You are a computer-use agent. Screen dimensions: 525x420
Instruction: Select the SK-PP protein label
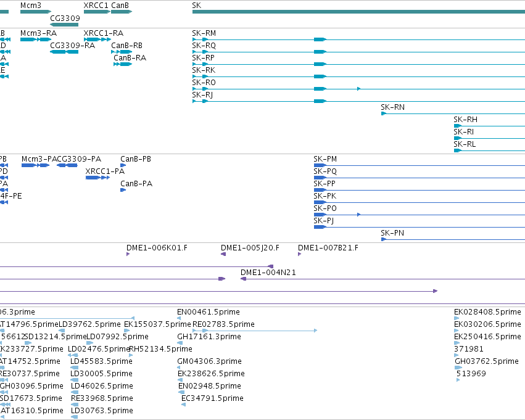tap(325, 184)
